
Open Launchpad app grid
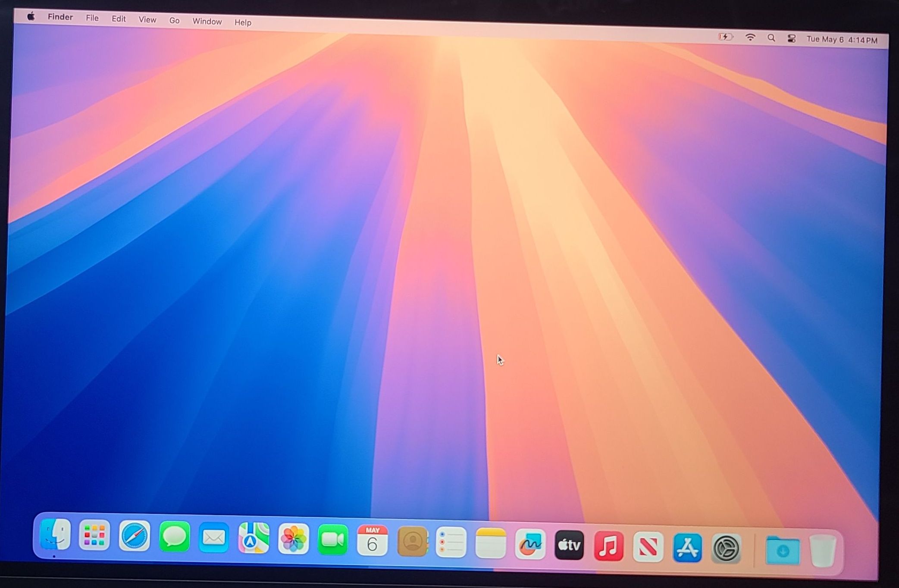click(94, 535)
